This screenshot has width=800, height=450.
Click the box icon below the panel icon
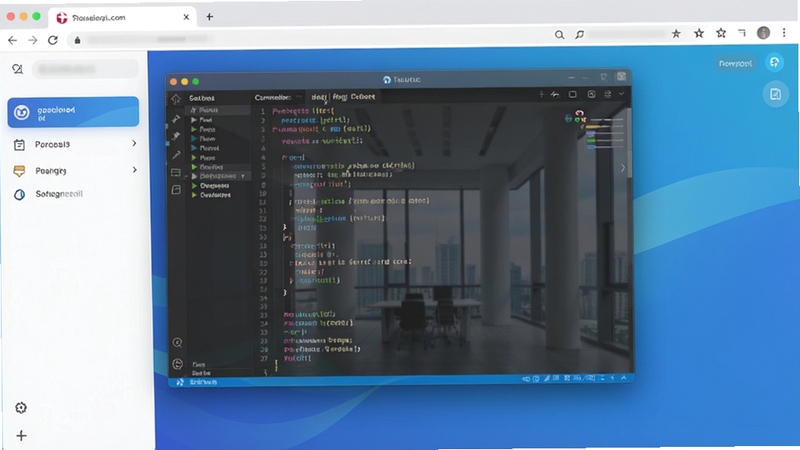pos(176,190)
